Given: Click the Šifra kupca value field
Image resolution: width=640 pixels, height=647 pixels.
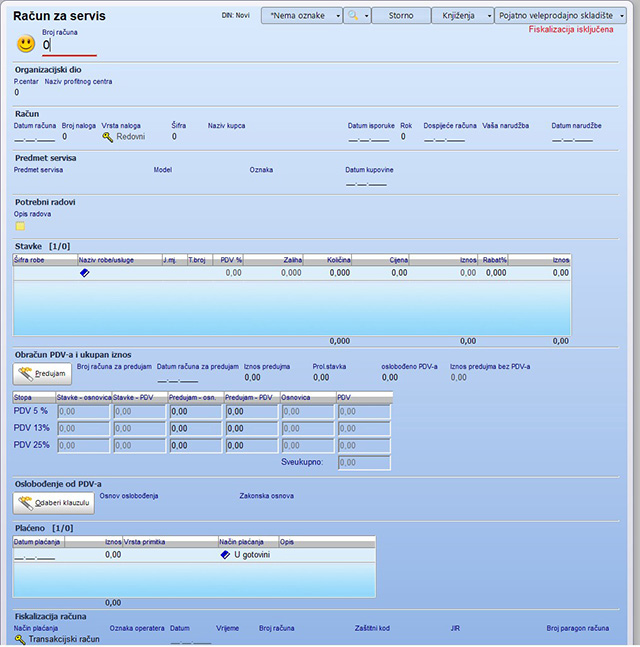Looking at the screenshot, I should [175, 137].
